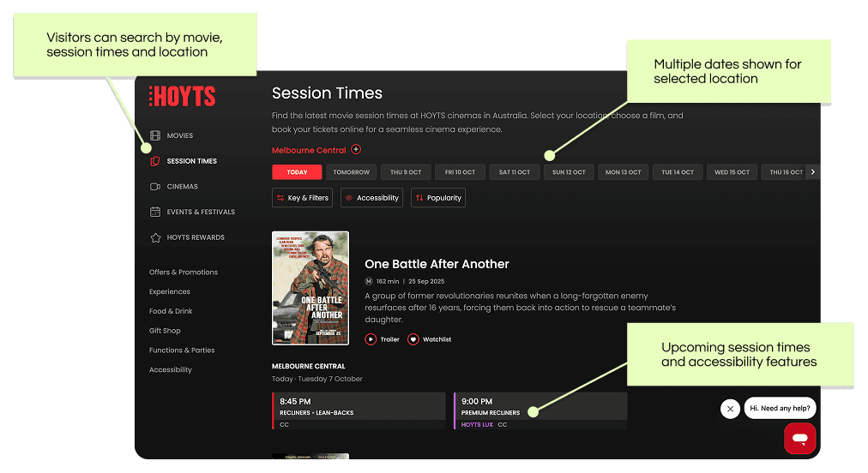The image size is (868, 473).
Task: Open the MOVIES menu item
Action: [x=180, y=135]
